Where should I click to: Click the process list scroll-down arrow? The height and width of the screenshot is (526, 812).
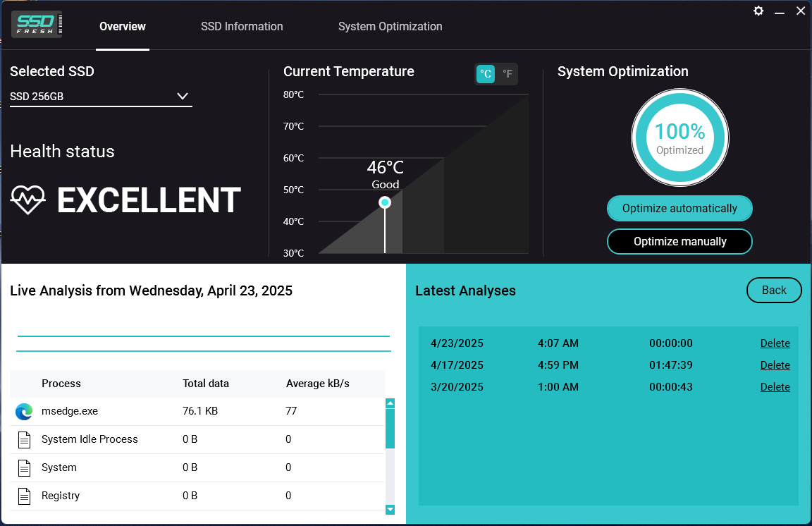390,510
